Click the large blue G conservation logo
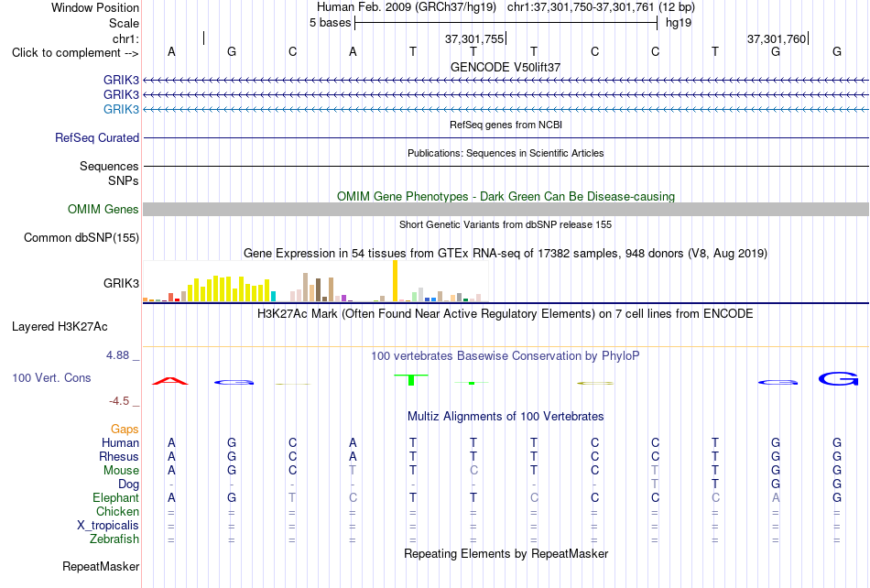 pos(838,379)
